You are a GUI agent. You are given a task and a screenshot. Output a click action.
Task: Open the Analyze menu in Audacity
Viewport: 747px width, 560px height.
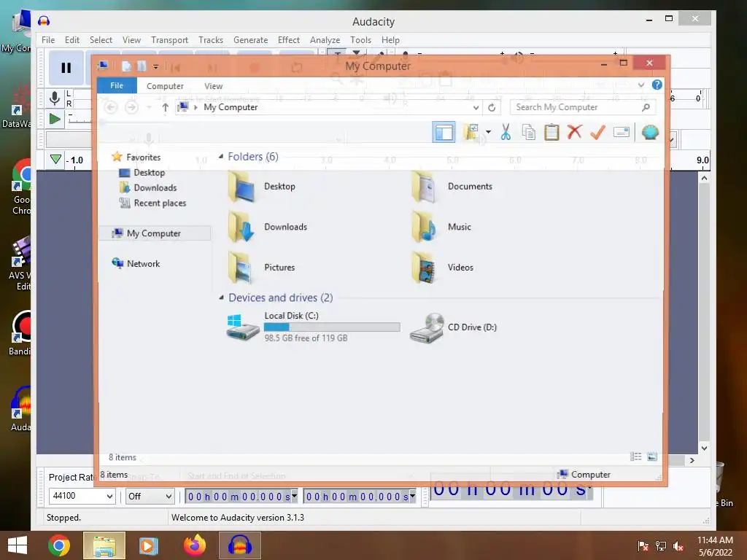325,40
